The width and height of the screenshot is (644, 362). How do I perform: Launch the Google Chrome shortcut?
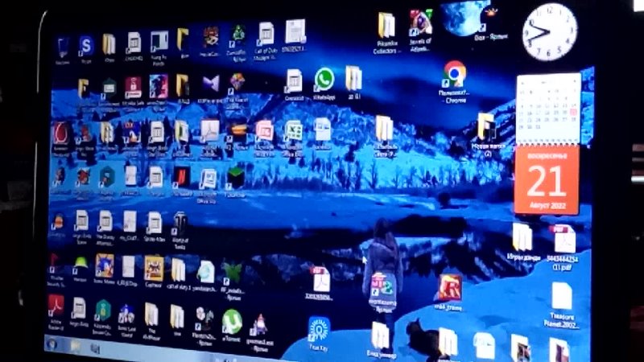click(x=454, y=74)
